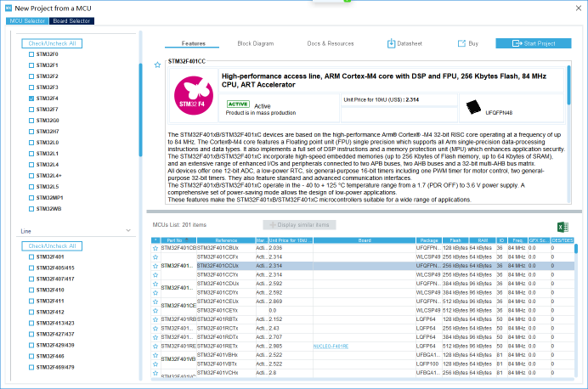Screen dimensions: 588x389
Task: Star the STM32F401RETx row
Action: click(x=155, y=347)
